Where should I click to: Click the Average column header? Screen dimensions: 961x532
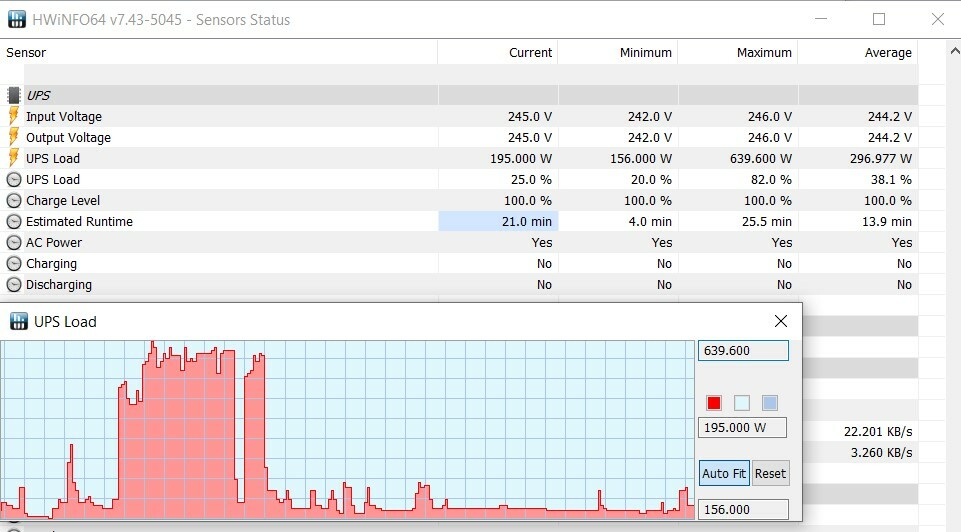[x=858, y=53]
